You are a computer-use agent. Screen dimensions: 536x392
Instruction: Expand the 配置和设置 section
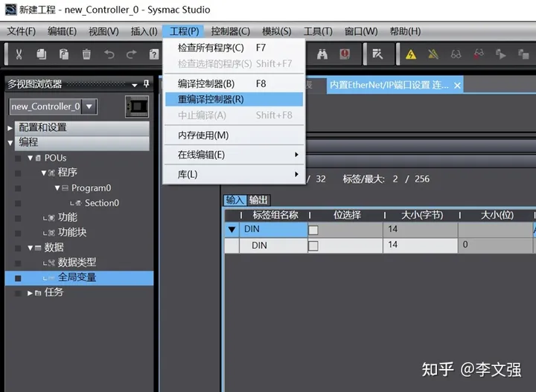point(10,128)
